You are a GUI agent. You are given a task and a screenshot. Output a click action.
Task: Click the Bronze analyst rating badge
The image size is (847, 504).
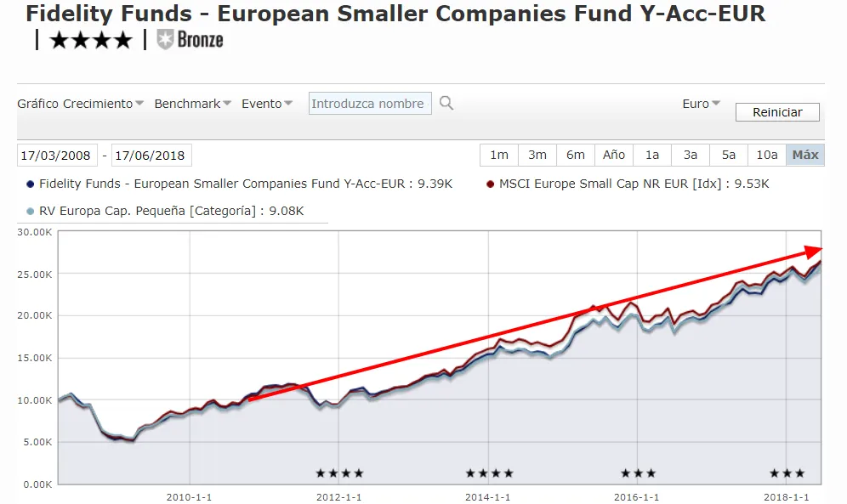(190, 39)
